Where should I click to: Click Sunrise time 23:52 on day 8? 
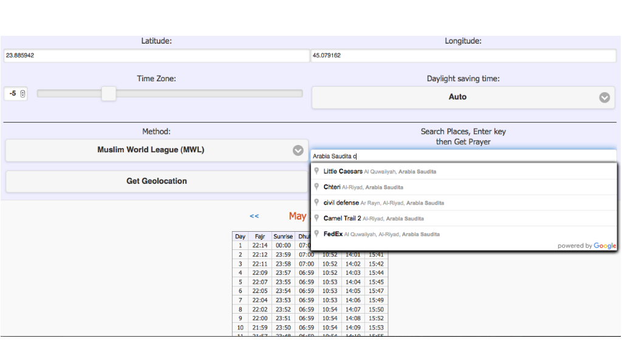283,310
